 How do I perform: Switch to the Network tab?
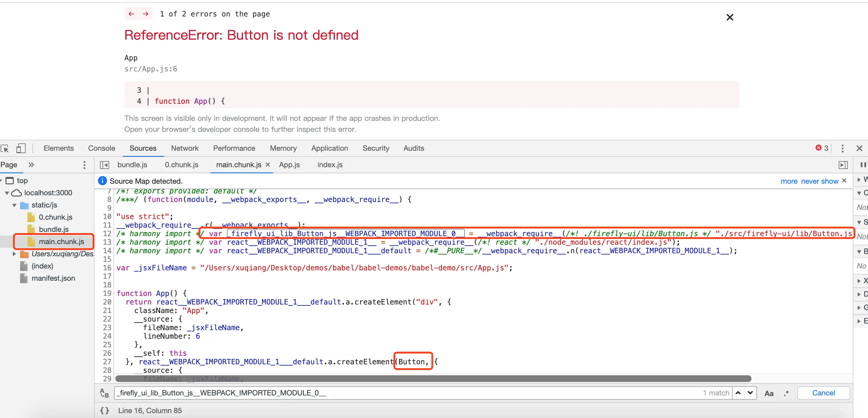coord(185,148)
